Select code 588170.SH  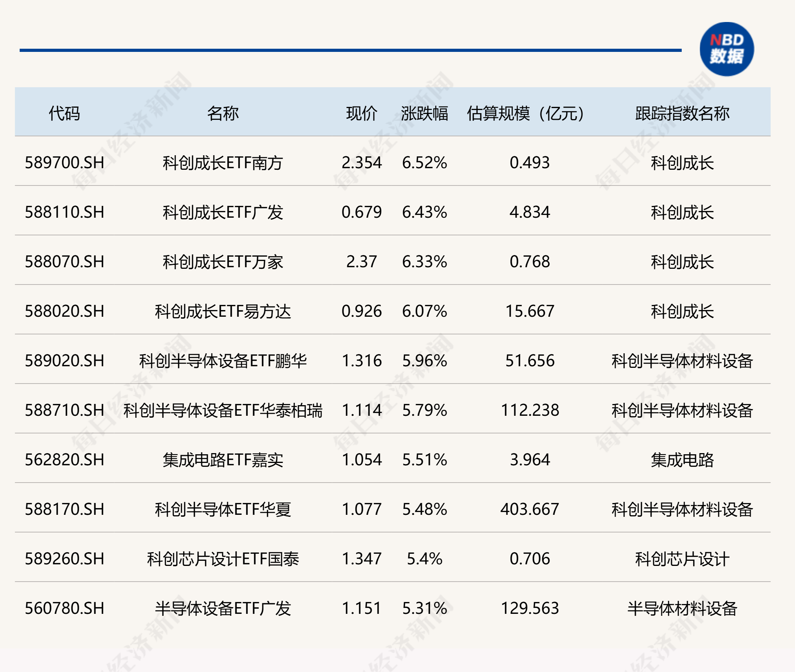(x=64, y=509)
